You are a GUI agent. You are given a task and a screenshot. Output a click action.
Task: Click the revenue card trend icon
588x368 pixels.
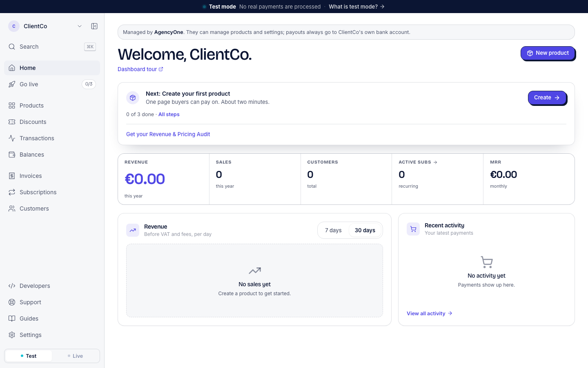pyautogui.click(x=133, y=230)
